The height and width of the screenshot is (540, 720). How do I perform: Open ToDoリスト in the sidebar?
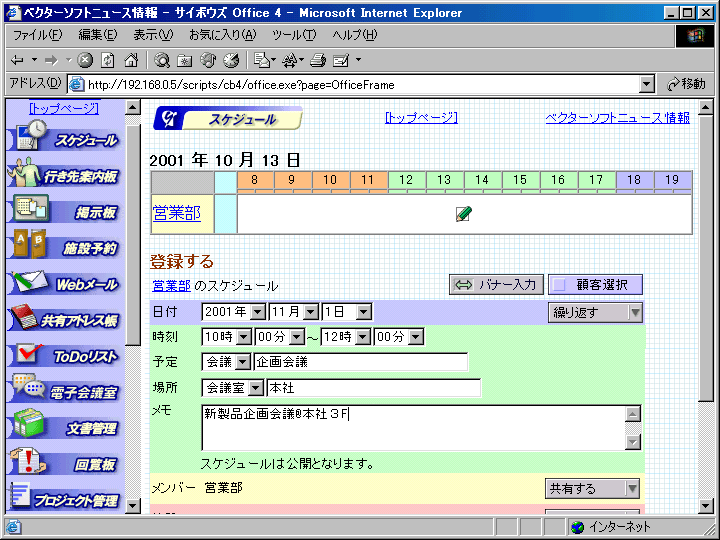(x=64, y=354)
